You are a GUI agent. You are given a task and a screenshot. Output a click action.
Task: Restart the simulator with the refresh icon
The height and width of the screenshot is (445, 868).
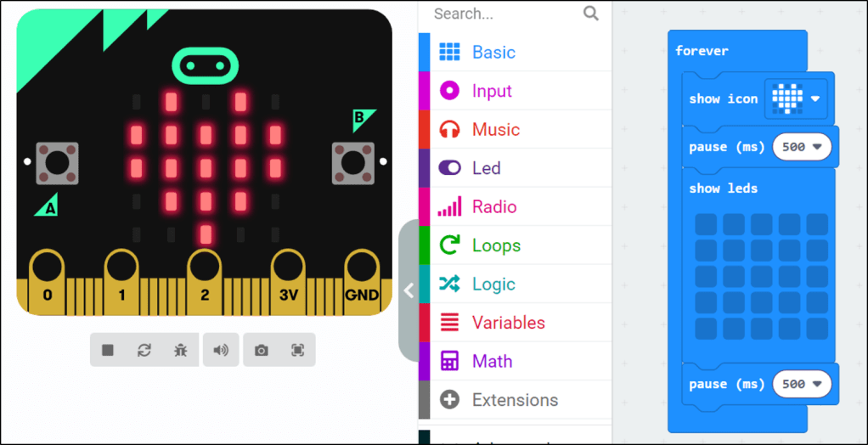pos(144,350)
